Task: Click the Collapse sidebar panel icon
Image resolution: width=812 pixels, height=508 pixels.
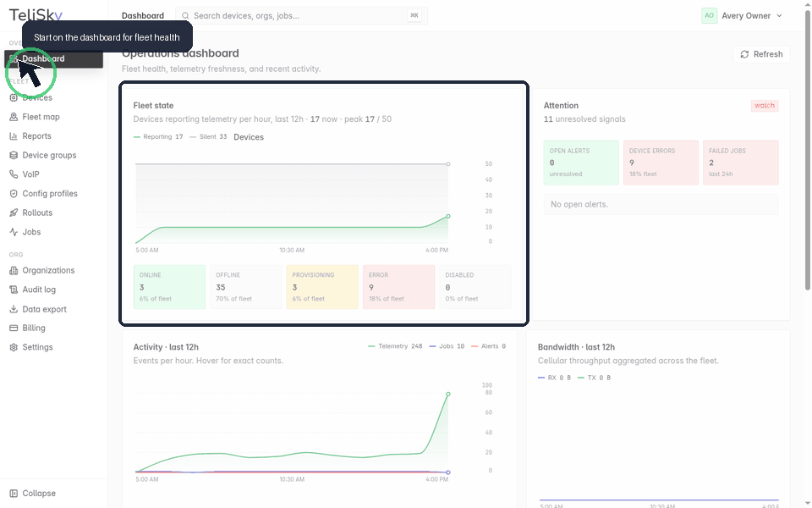Action: point(14,493)
